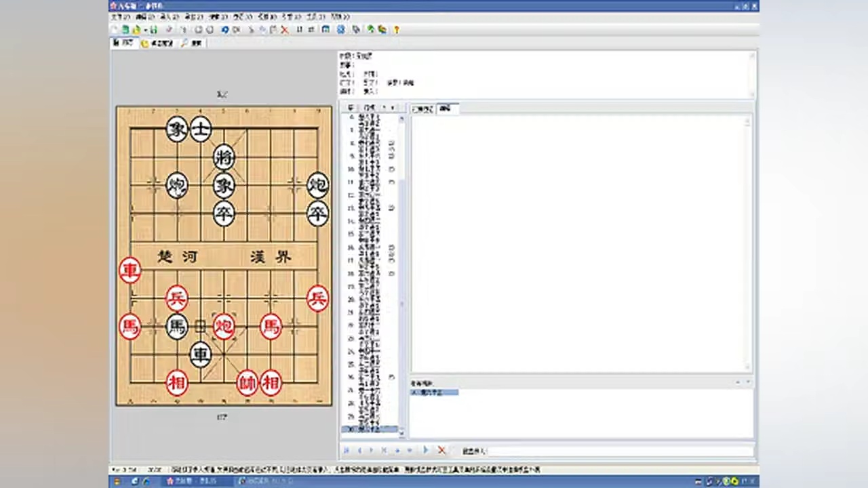868x488 pixels.
Task: Click the red X in the navigation bar
Action: coord(441,450)
